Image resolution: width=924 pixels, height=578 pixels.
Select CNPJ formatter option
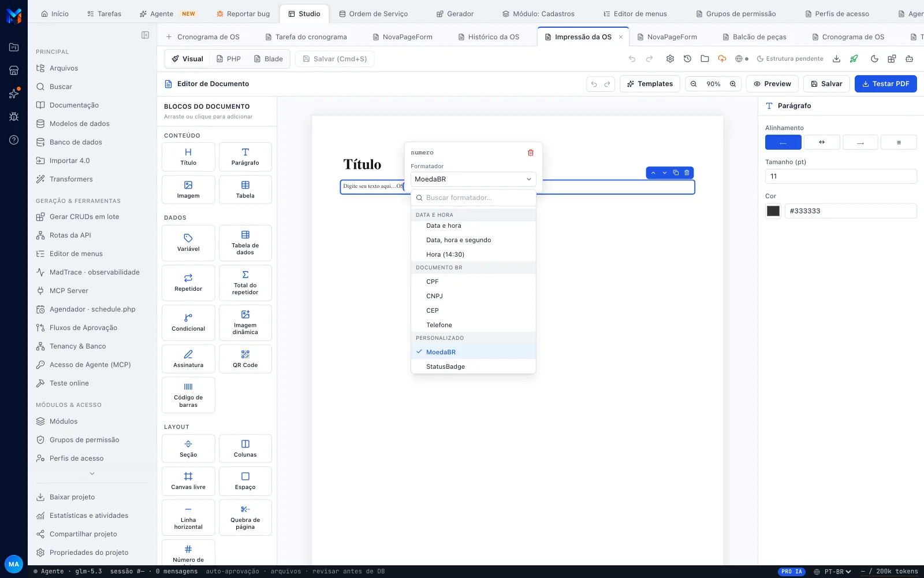474,296
